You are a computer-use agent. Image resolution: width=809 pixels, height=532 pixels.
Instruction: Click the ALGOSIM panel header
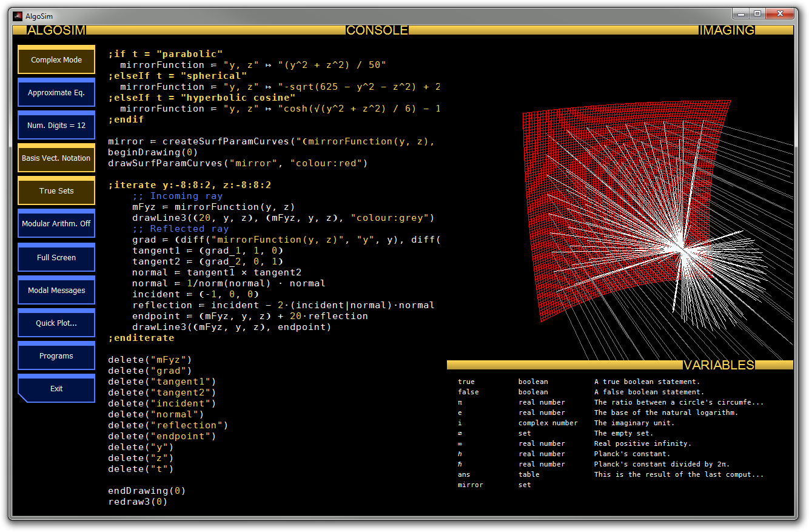(x=56, y=30)
